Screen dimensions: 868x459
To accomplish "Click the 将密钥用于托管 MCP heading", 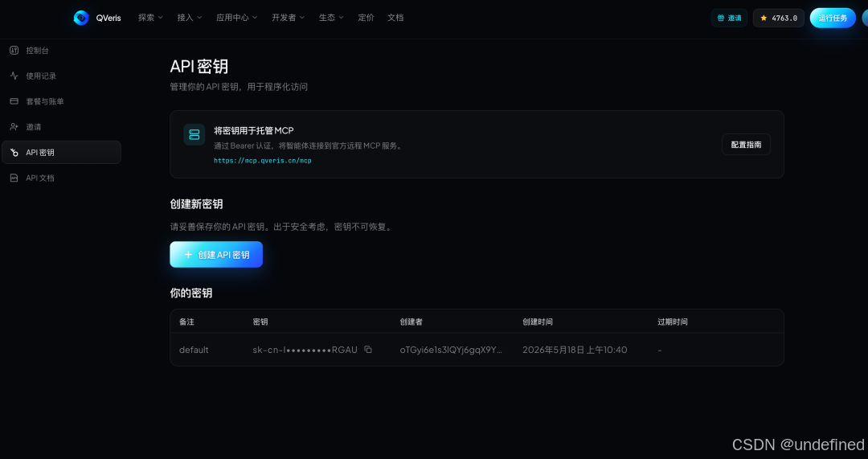I will point(253,131).
